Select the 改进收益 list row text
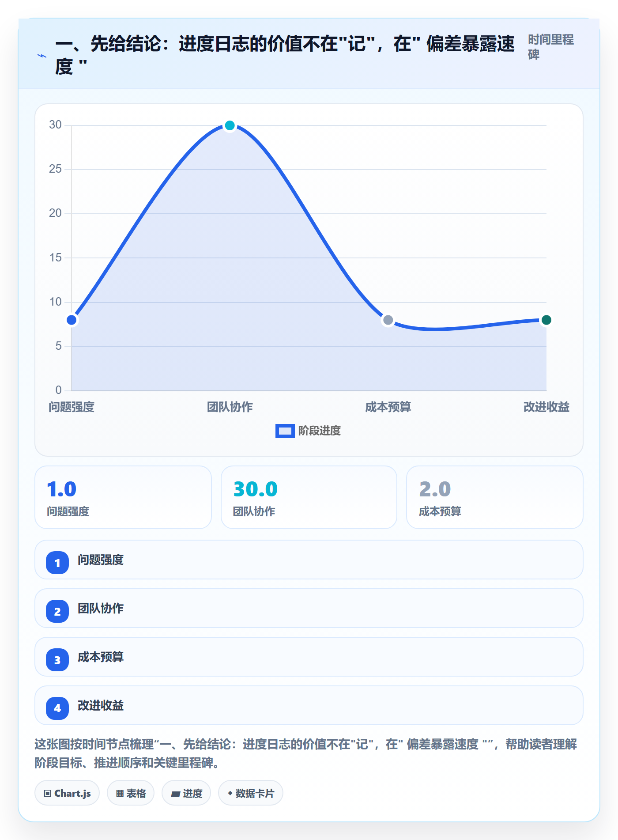The height and width of the screenshot is (840, 618). click(x=101, y=706)
